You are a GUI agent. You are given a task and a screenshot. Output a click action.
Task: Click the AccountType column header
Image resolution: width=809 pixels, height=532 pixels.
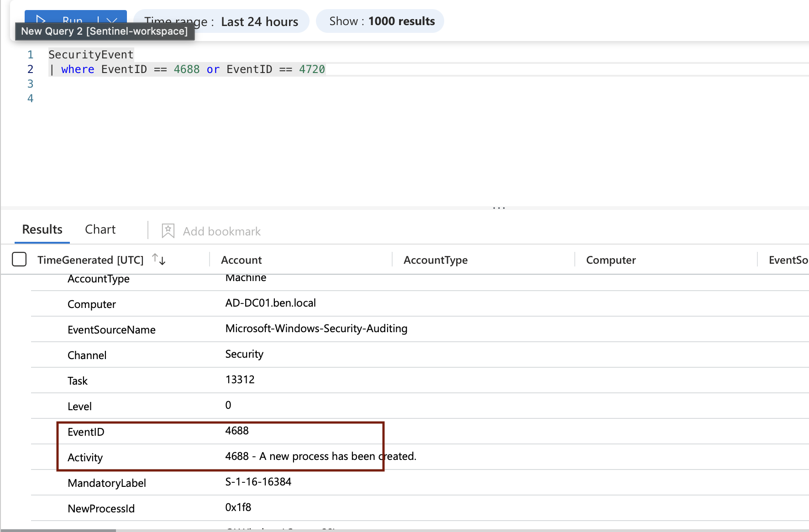tap(435, 260)
